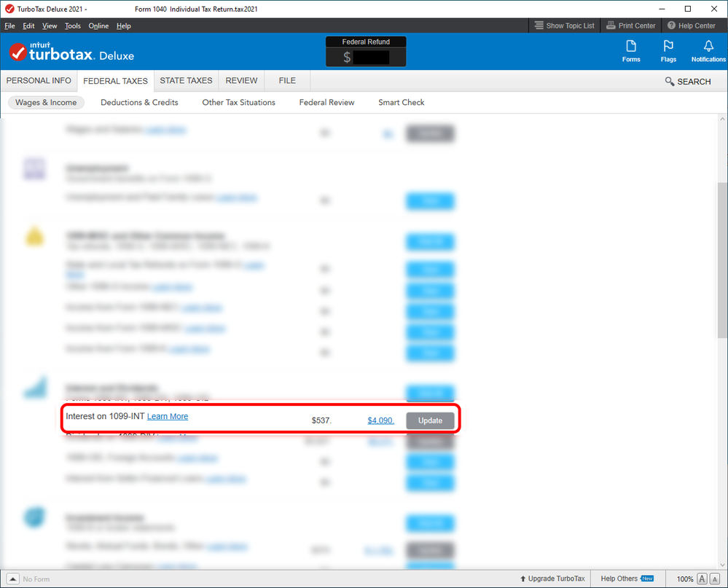Open the Online menu
The image size is (728, 588).
pos(98,26)
